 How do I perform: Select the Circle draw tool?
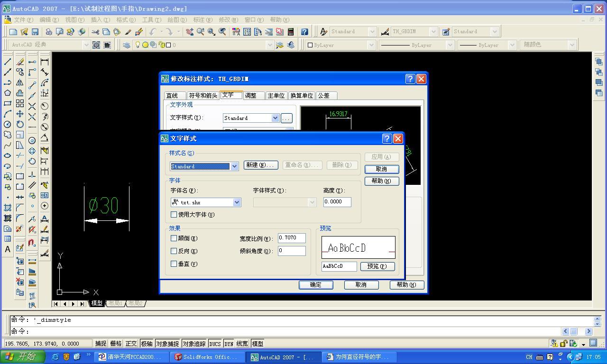[8, 124]
